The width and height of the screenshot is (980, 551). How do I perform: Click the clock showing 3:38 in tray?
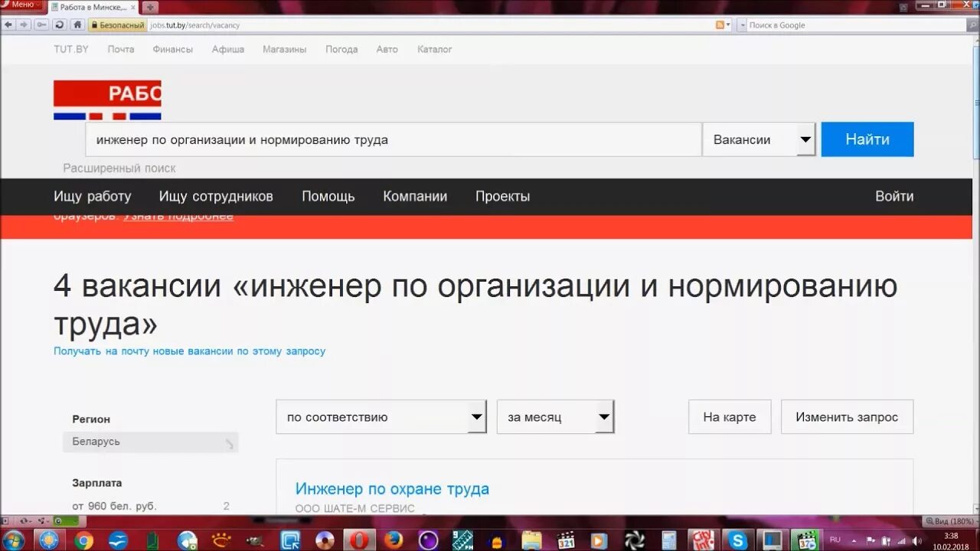tap(951, 536)
